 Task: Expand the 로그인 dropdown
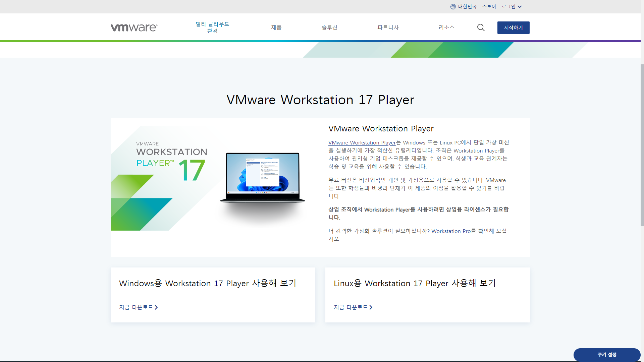click(512, 7)
